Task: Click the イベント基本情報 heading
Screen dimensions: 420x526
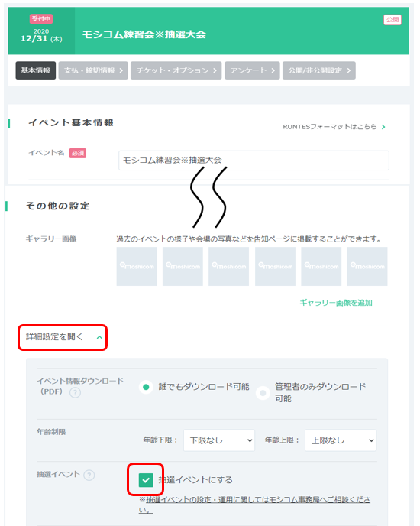Action: 71,123
